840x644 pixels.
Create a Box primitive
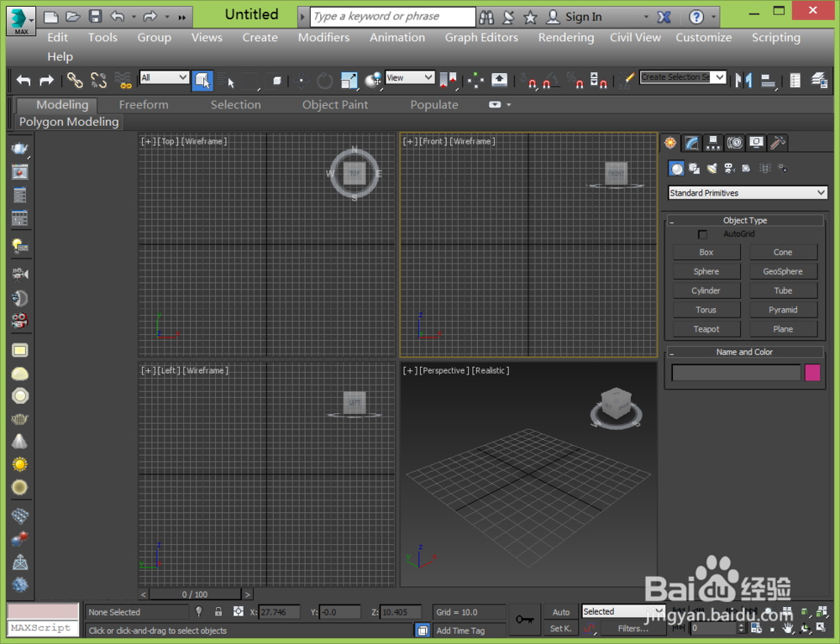pyautogui.click(x=706, y=252)
